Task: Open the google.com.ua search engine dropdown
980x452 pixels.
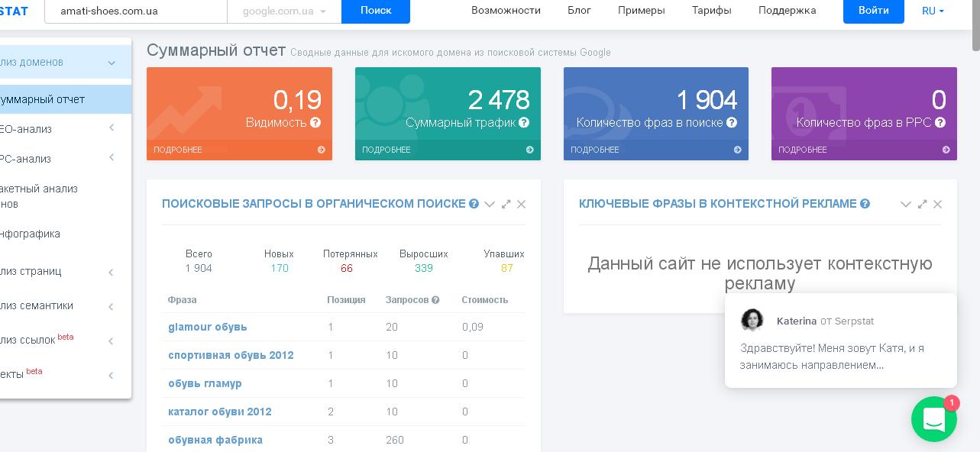Action: 284,11
